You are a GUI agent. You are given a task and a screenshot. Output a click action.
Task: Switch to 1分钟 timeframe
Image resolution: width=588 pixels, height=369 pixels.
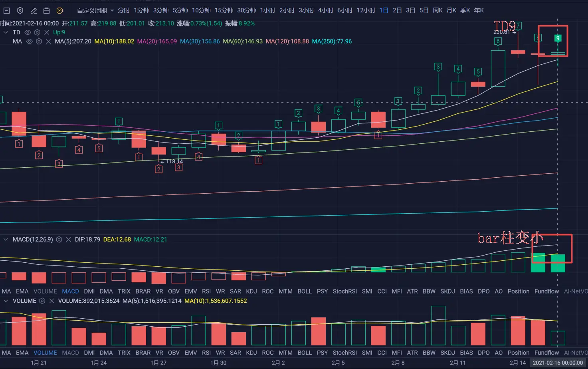pos(142,10)
